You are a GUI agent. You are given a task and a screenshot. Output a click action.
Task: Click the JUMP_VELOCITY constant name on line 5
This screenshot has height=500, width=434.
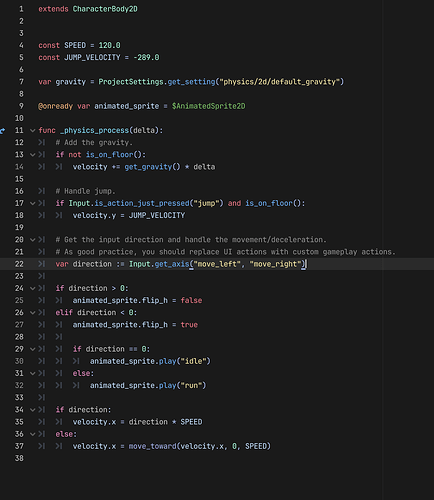click(92, 58)
